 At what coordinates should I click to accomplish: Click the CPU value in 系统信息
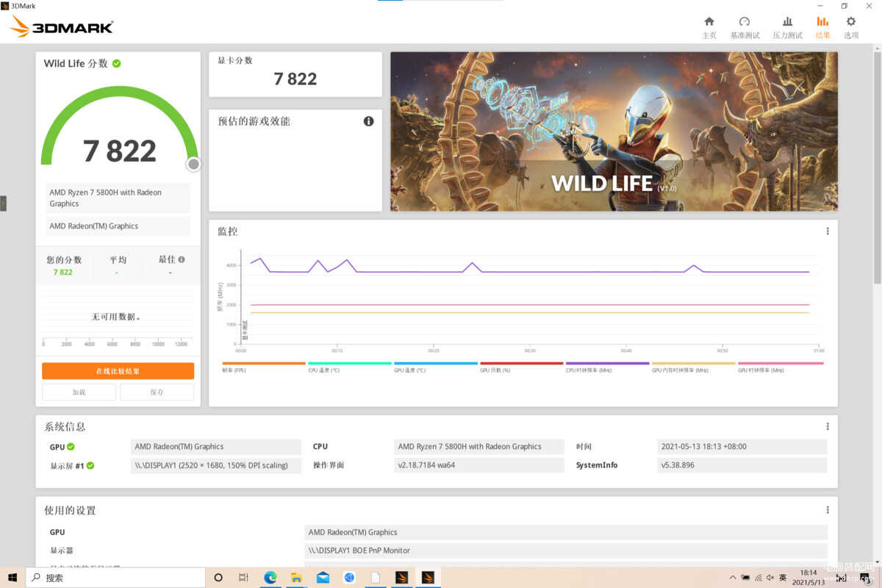tap(479, 446)
